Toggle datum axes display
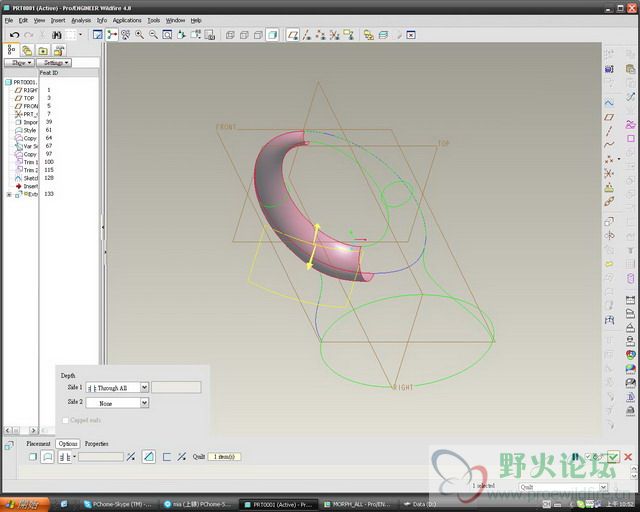 tap(307, 35)
